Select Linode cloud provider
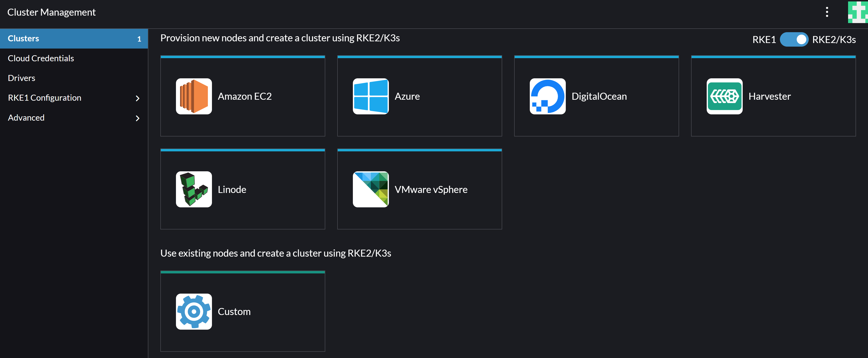Viewport: 868px width, 358px height. tap(242, 189)
